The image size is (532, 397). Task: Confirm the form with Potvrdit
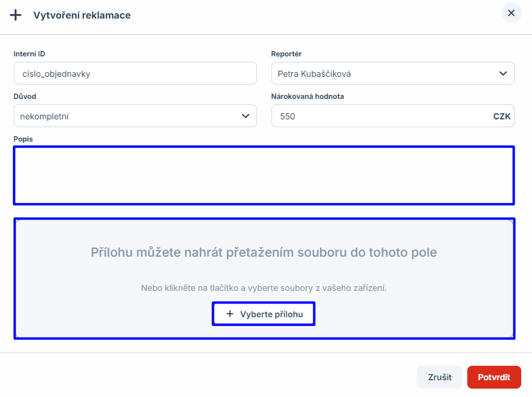[494, 377]
